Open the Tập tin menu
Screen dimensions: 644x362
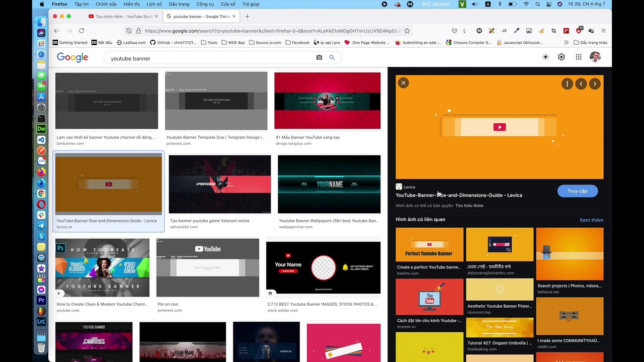tap(81, 4)
